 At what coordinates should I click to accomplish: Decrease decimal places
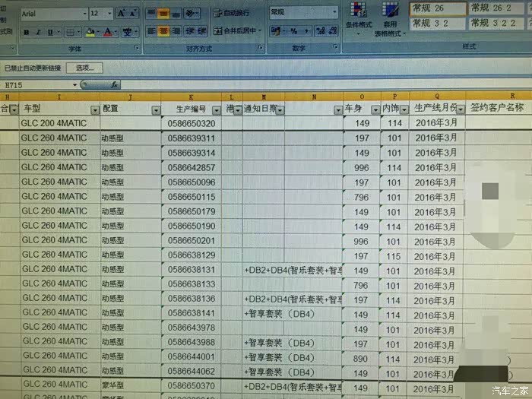point(333,31)
